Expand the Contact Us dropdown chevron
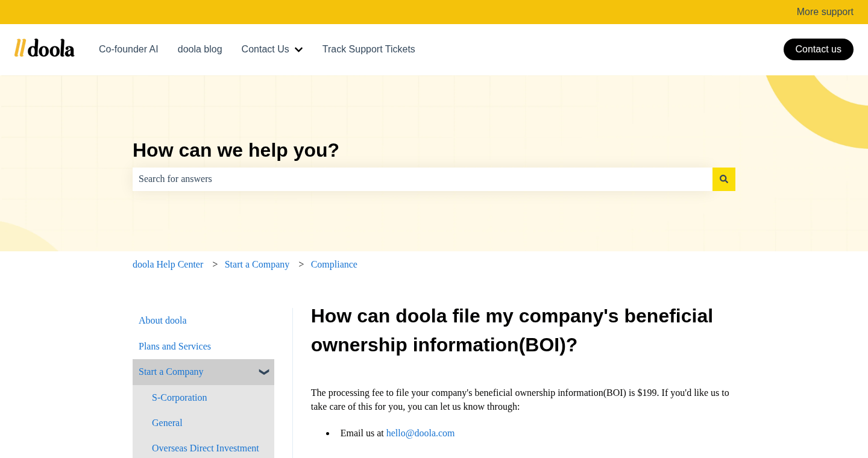Screen dimensions: 868x458 tap(298, 49)
